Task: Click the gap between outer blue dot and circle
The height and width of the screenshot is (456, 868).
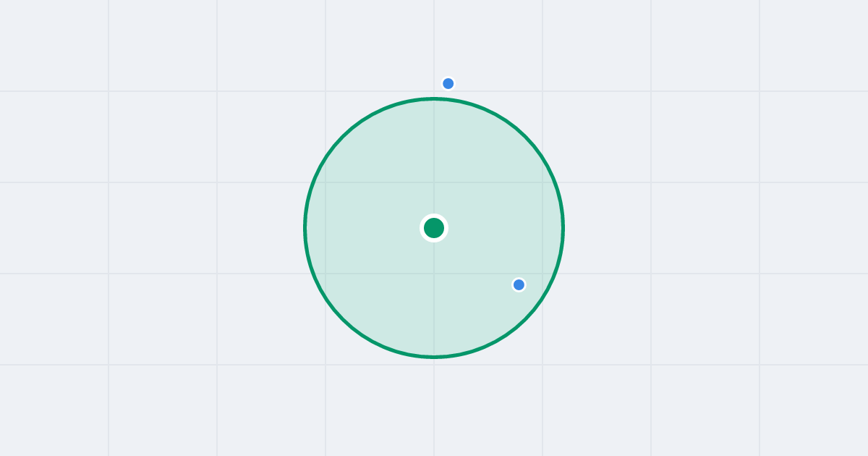Action: [448, 93]
